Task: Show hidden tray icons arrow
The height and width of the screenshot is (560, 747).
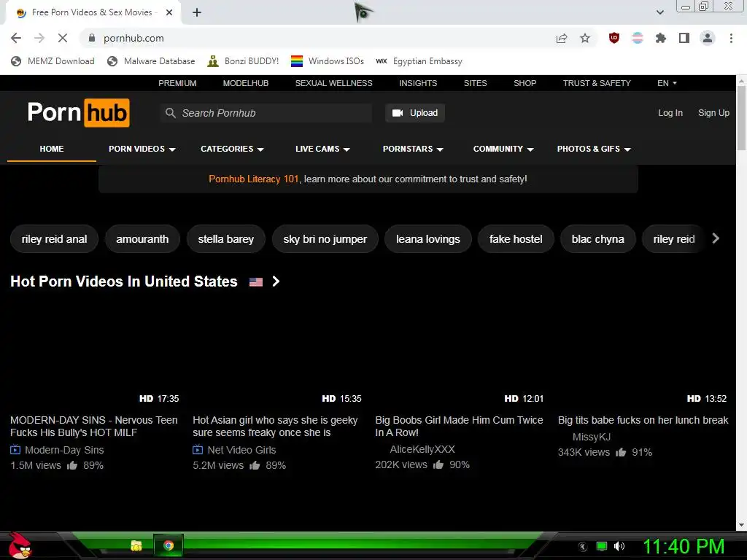Action: tap(583, 547)
